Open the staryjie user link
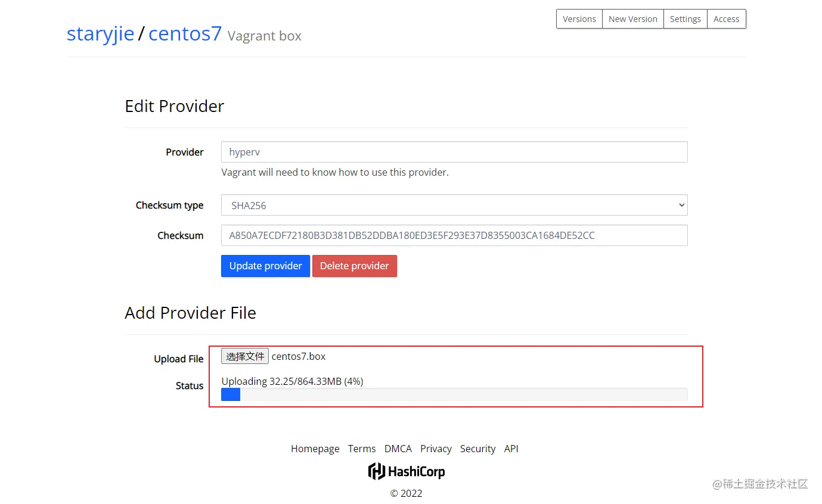The height and width of the screenshot is (504, 822). tap(100, 33)
